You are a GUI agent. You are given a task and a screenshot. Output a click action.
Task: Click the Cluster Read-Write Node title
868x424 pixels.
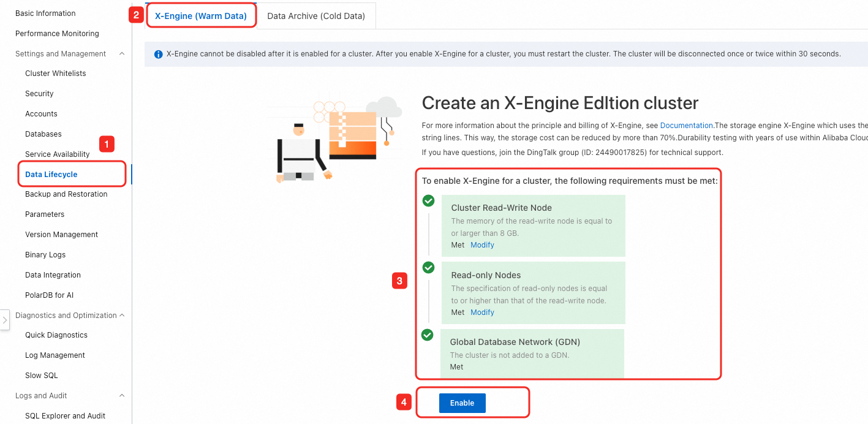pyautogui.click(x=502, y=208)
